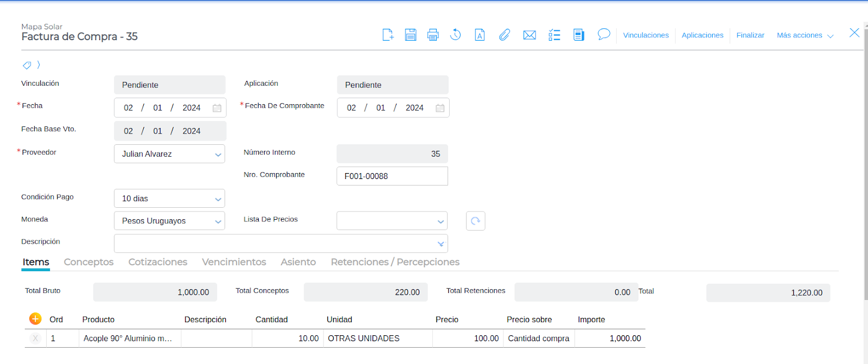Switch to the Conceptos tab
This screenshot has width=868, height=364.
click(x=88, y=262)
